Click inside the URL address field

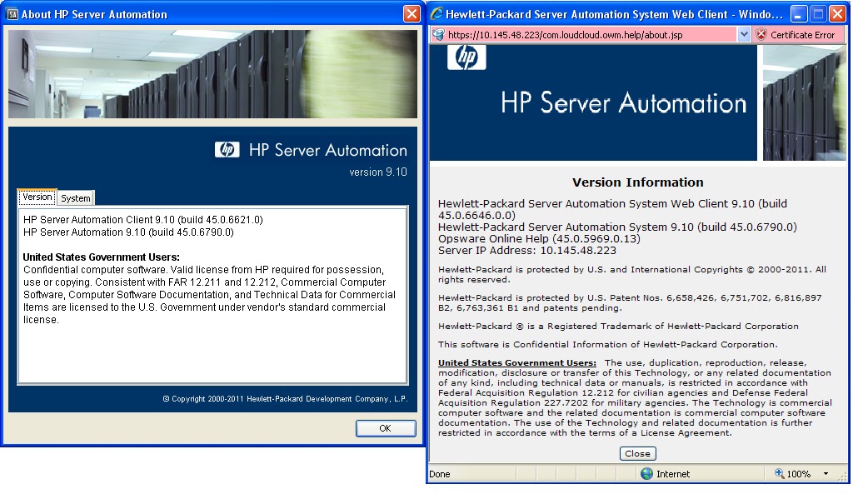tap(583, 34)
